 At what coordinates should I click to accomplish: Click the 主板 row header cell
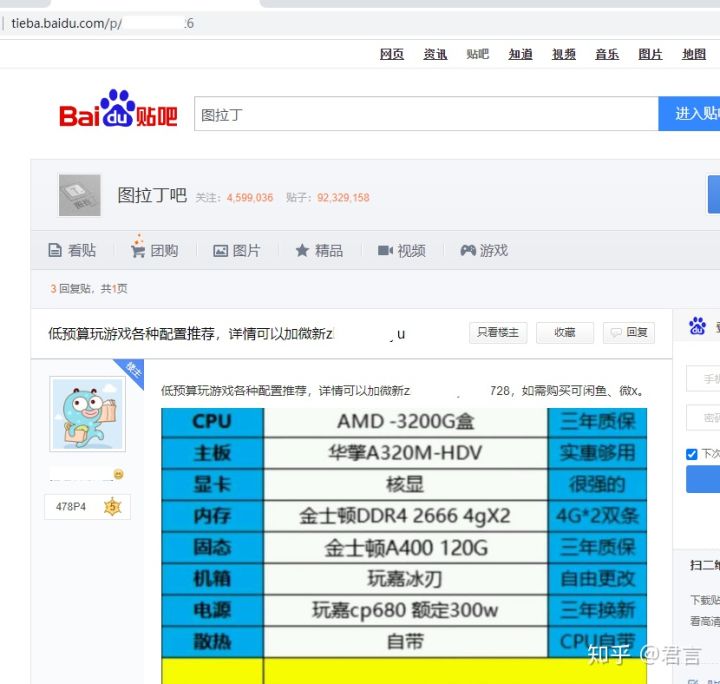pyautogui.click(x=213, y=453)
